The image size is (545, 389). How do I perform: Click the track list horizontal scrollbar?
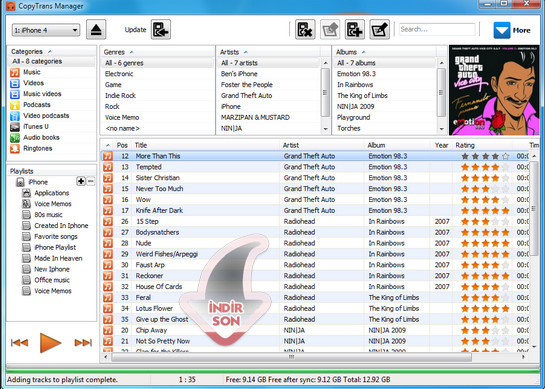point(291,357)
